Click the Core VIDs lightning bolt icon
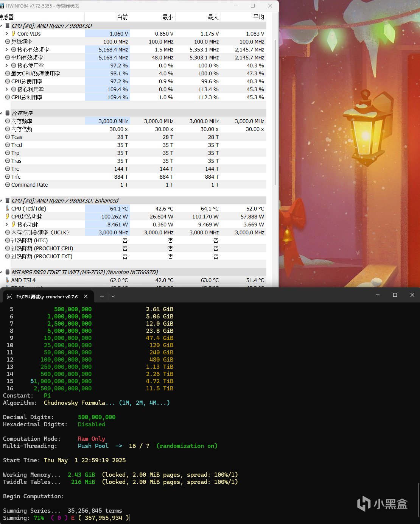Viewport: 420px width, 524px height. pyautogui.click(x=14, y=34)
